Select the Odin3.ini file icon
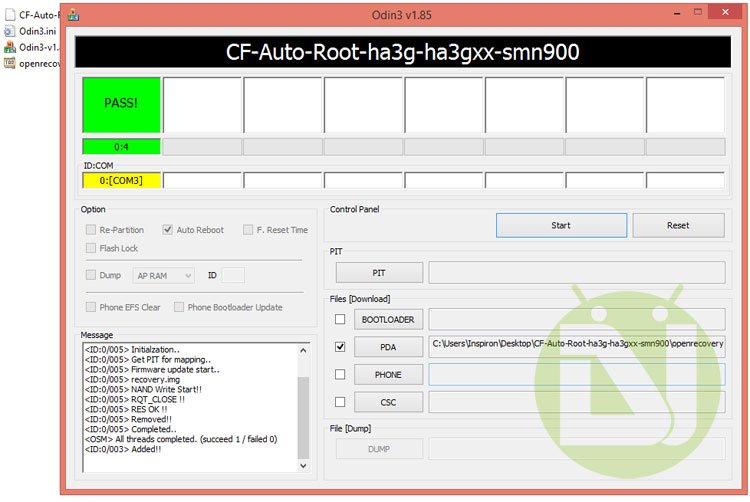The image size is (750, 502). [10, 31]
